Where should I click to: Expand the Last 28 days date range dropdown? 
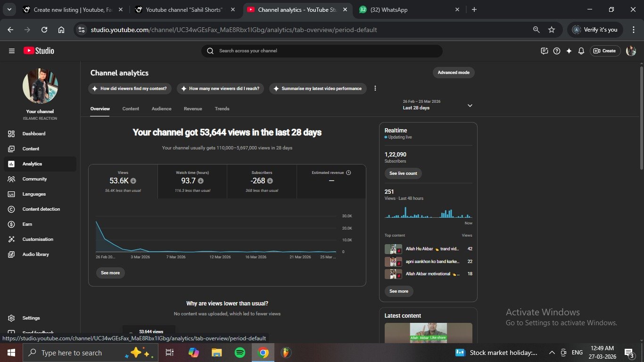(470, 106)
